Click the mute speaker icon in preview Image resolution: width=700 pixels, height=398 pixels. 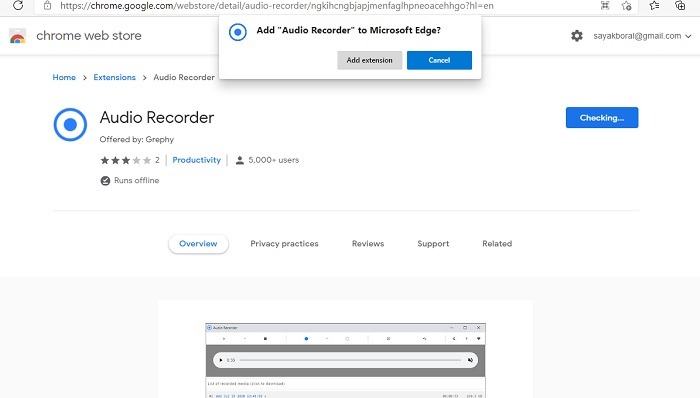click(470, 360)
